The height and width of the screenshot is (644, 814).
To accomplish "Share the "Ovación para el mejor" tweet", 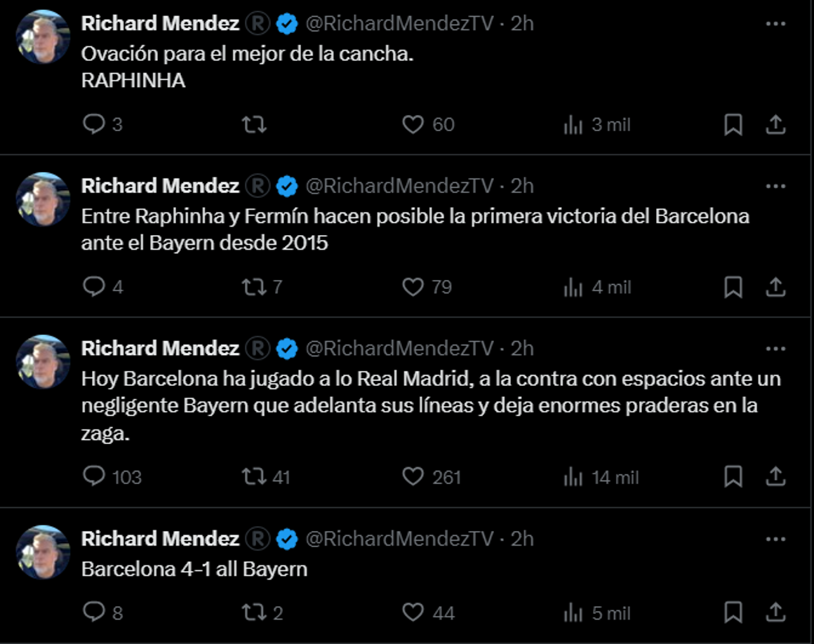I will click(x=775, y=124).
